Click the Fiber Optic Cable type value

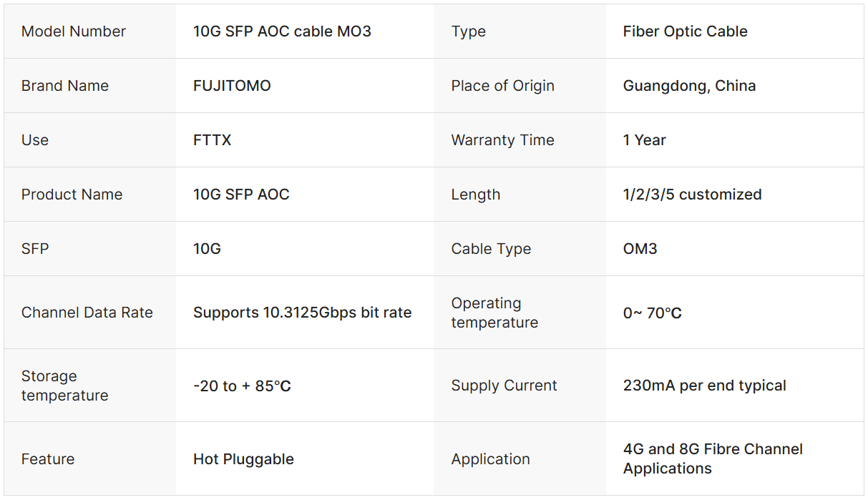click(x=685, y=31)
